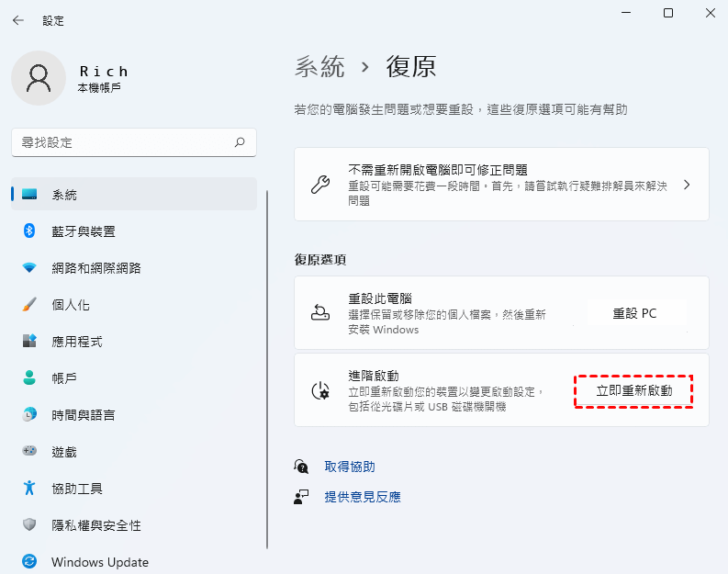Expand the 不需重新開啟電腦即可修正問題 chevron
This screenshot has width=728, height=574.
[x=687, y=185]
